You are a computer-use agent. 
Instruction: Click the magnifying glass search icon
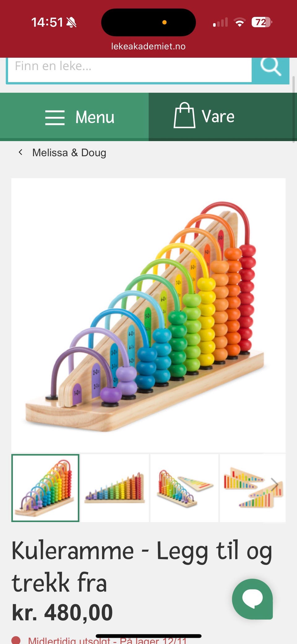click(x=270, y=66)
